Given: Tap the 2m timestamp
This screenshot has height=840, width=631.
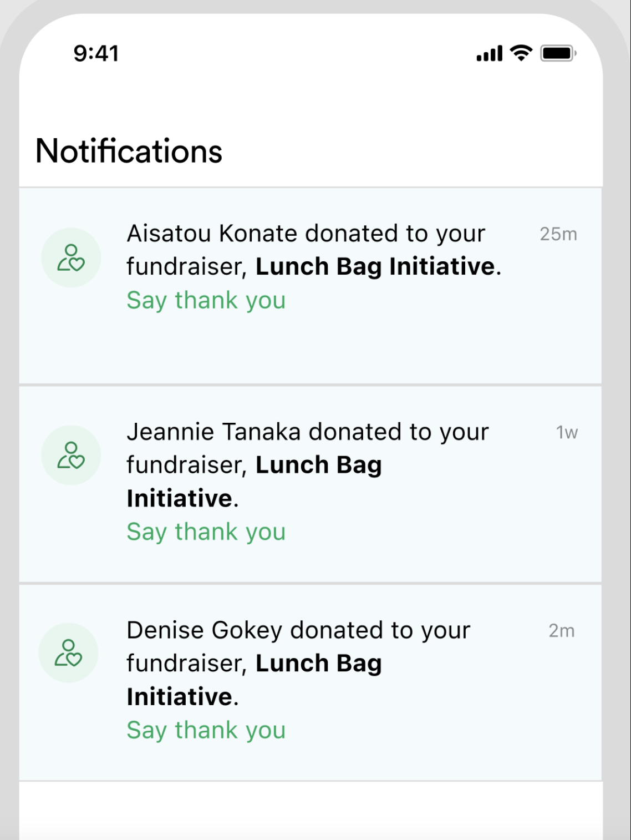Looking at the screenshot, I should [562, 630].
